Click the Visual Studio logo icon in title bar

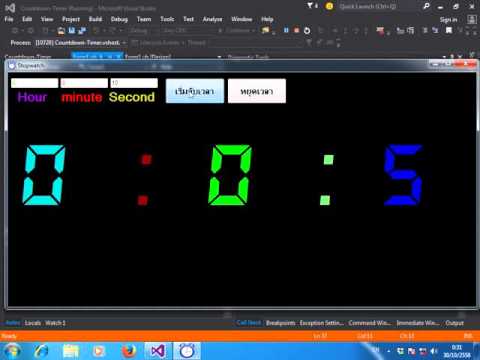pyautogui.click(x=10, y=7)
